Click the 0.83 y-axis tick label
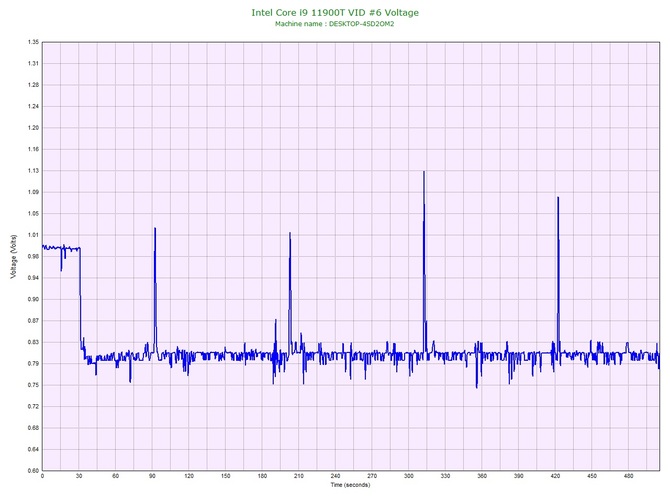The height and width of the screenshot is (502, 670). [x=33, y=342]
